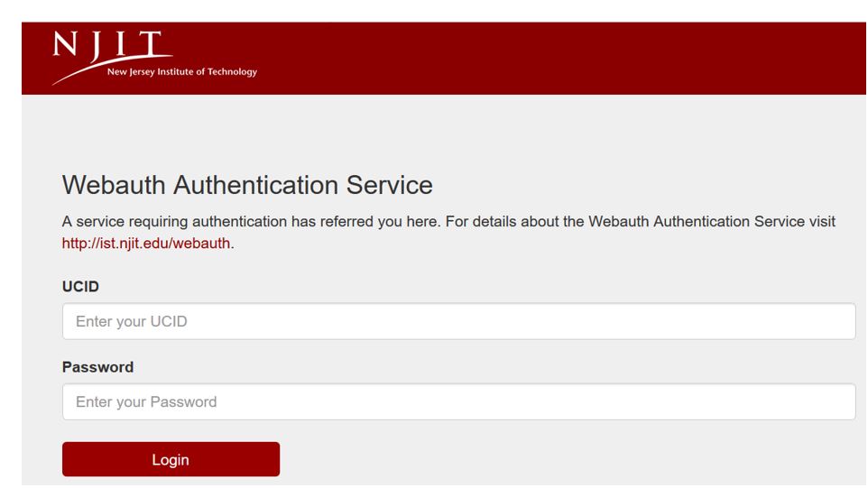This screenshot has width=868, height=488.
Task: Open the http://ist.njit.edu/webauth link
Action: 146,242
